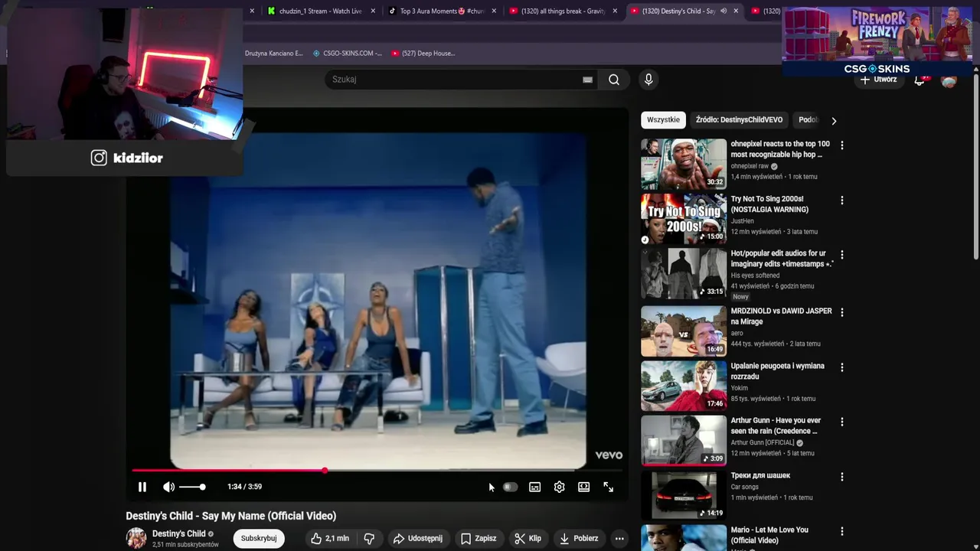Open the Треки для шашек video title

pyautogui.click(x=760, y=475)
